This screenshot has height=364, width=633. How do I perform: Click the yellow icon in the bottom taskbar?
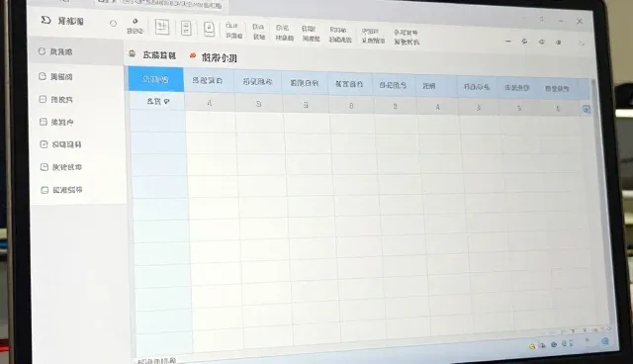[532, 346]
